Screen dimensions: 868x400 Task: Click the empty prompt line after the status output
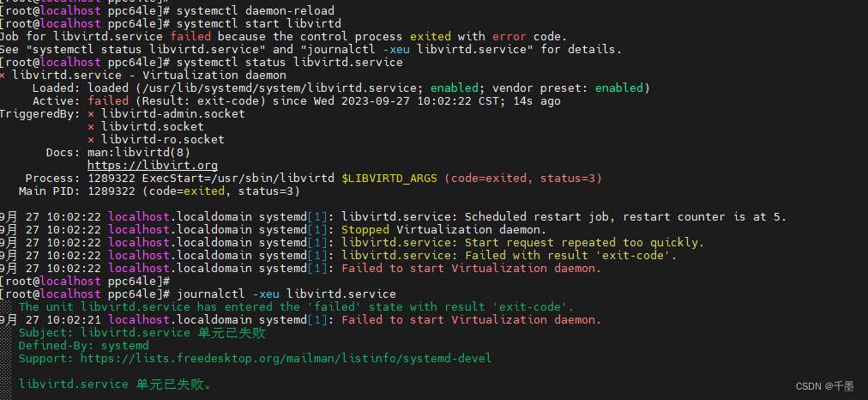(x=85, y=281)
